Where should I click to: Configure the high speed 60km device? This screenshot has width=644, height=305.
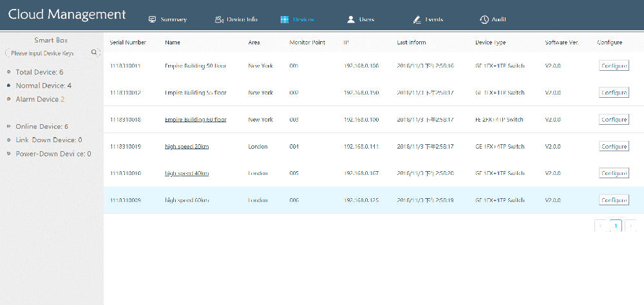[x=614, y=200]
